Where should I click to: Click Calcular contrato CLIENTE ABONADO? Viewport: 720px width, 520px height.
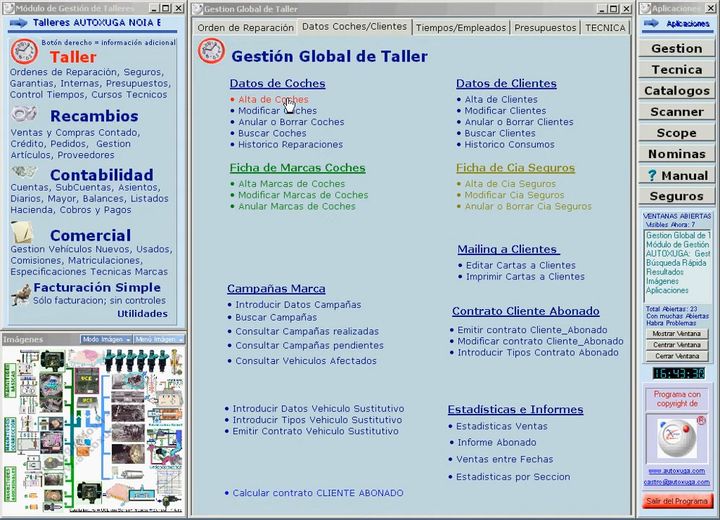pyautogui.click(x=318, y=493)
